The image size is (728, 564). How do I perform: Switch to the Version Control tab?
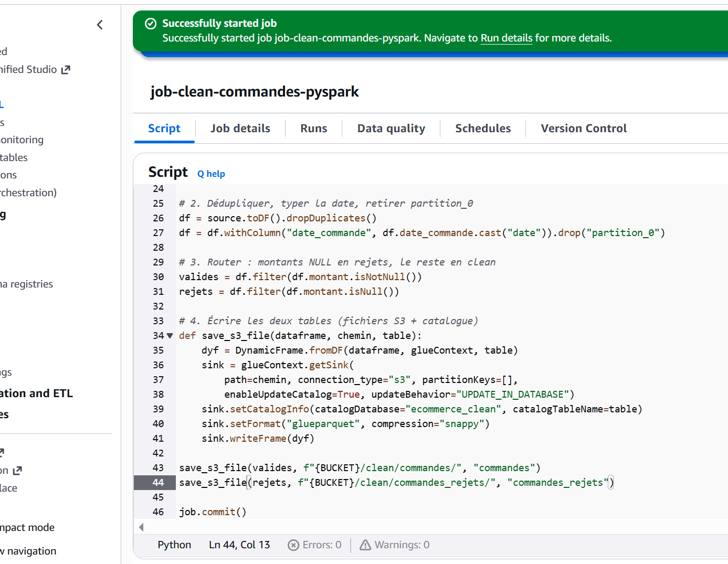tap(584, 129)
